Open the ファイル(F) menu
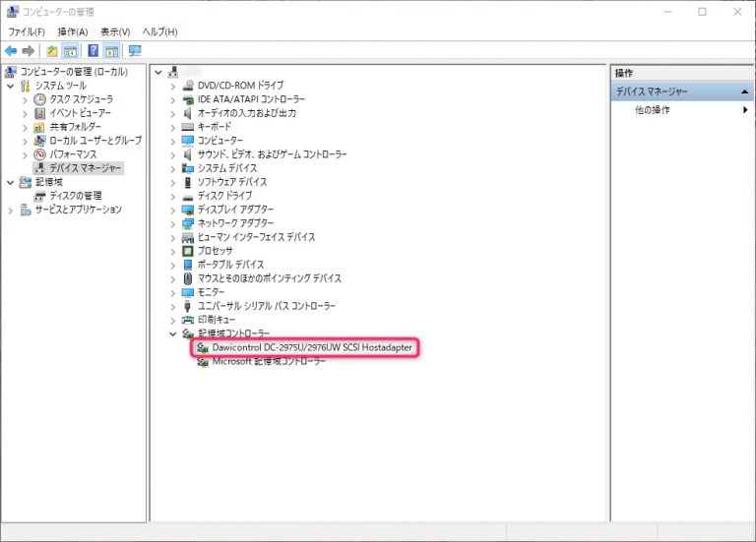Image resolution: width=756 pixels, height=542 pixels. (27, 31)
